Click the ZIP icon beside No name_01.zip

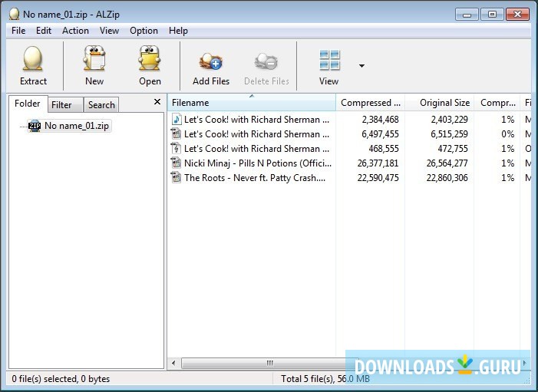pyautogui.click(x=35, y=126)
